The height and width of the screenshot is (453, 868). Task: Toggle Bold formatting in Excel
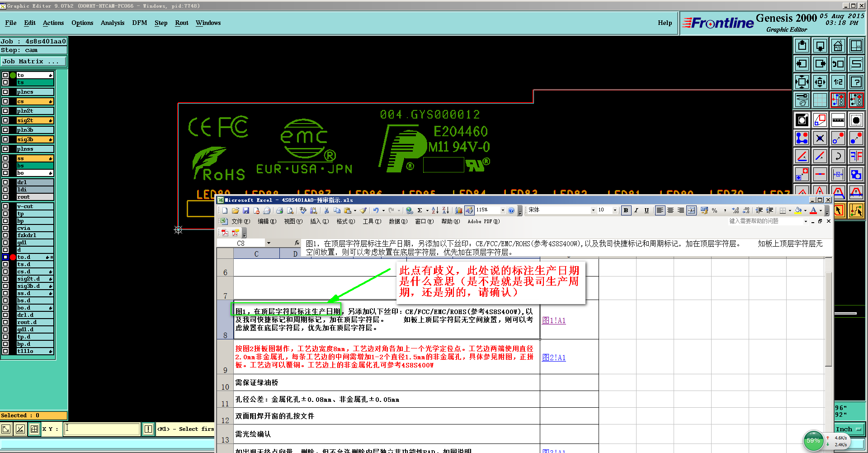[x=626, y=210]
